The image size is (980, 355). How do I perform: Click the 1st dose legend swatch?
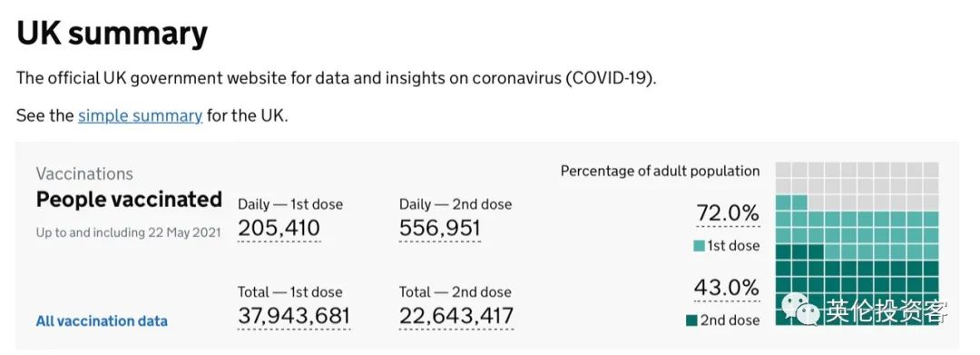point(699,246)
